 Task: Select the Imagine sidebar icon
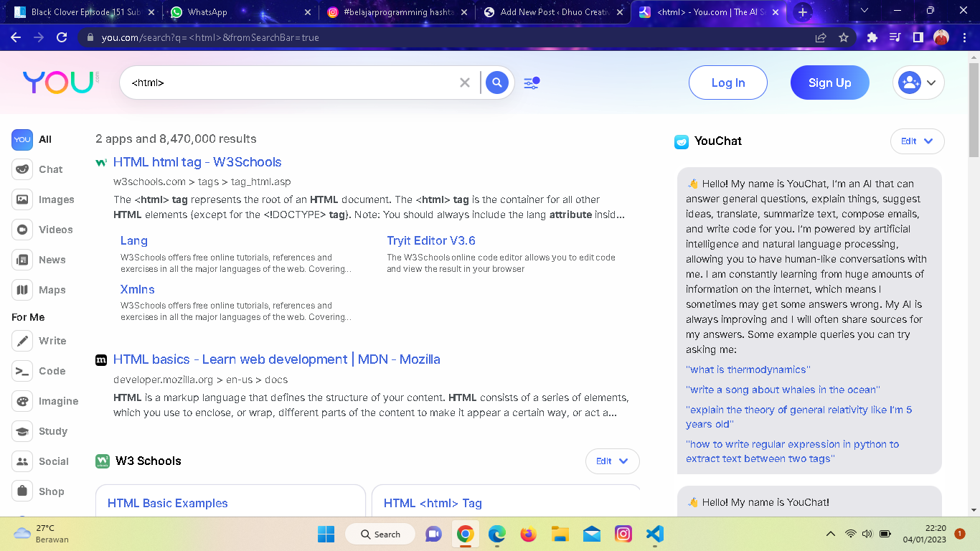(22, 401)
